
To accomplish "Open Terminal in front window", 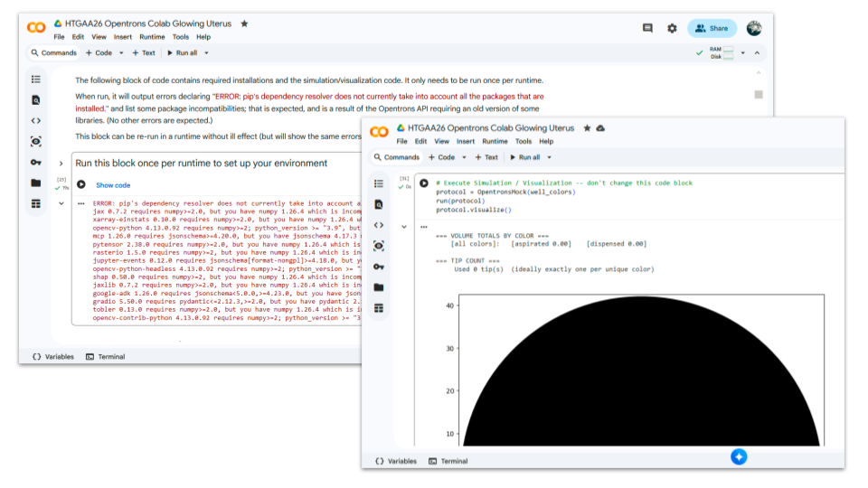I will tap(448, 461).
